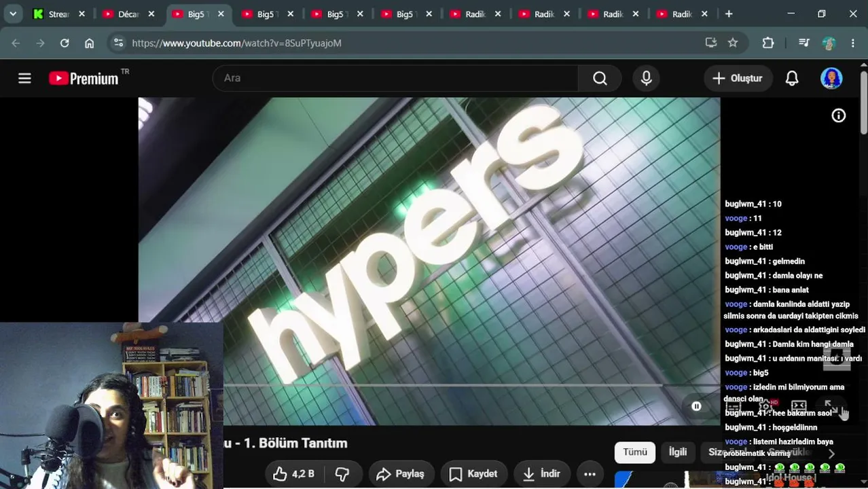Go back in the browser
This screenshot has height=489, width=868.
16,43
